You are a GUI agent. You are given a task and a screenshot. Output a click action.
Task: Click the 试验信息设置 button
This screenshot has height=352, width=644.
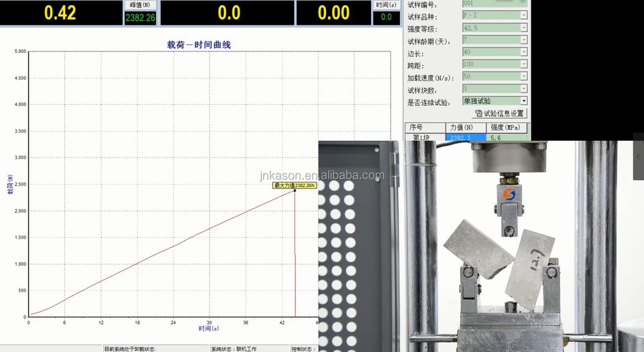(x=499, y=113)
